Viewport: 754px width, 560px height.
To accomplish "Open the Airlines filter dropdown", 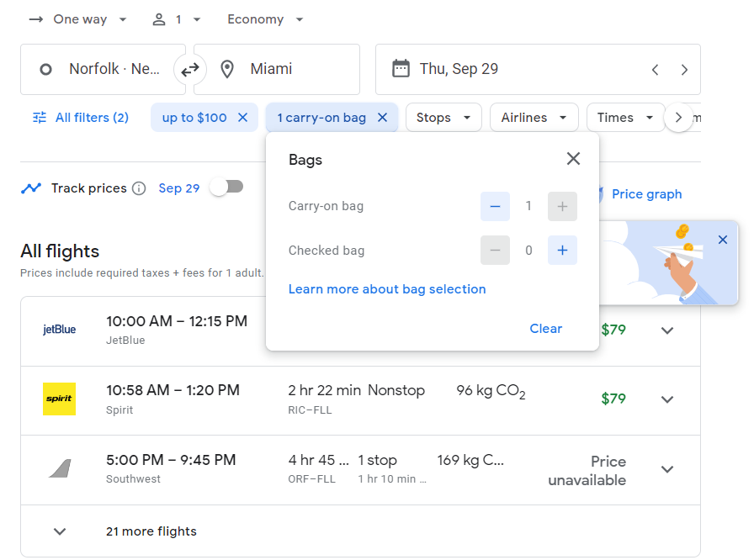I will (534, 118).
